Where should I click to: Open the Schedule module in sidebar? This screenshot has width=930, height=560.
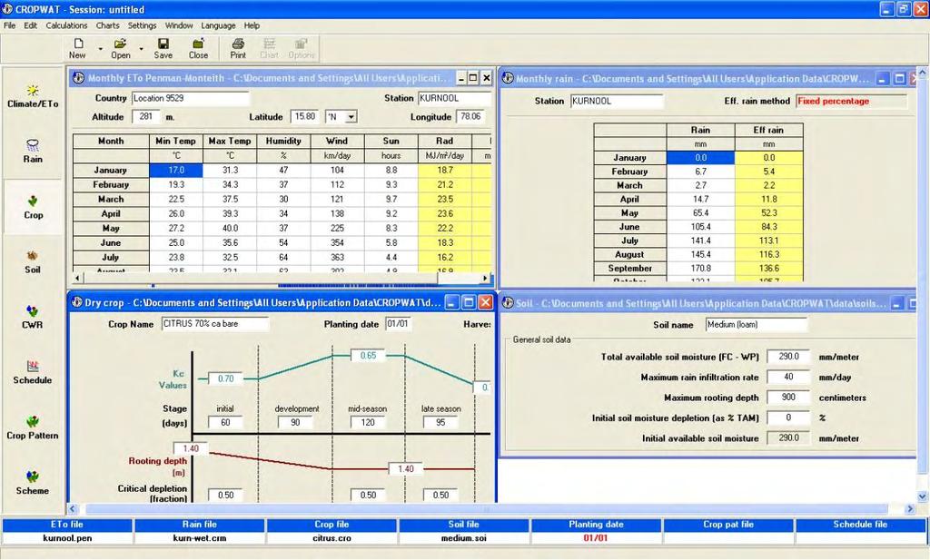(x=33, y=372)
